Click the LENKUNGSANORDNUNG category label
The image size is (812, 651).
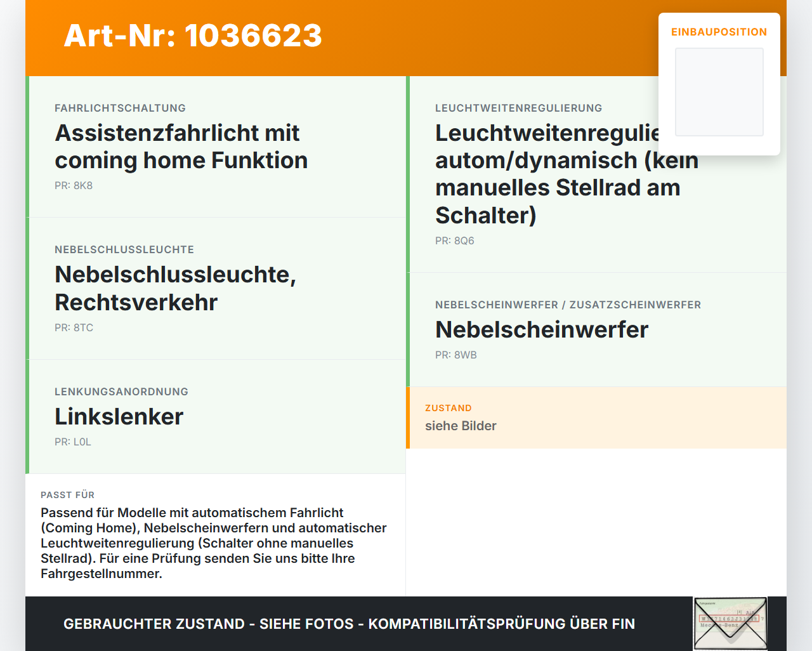point(122,392)
